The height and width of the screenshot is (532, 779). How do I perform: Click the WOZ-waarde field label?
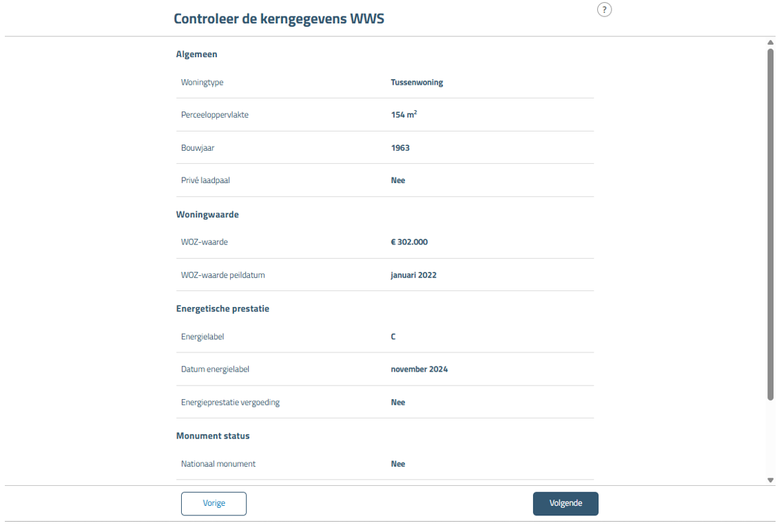tap(205, 242)
